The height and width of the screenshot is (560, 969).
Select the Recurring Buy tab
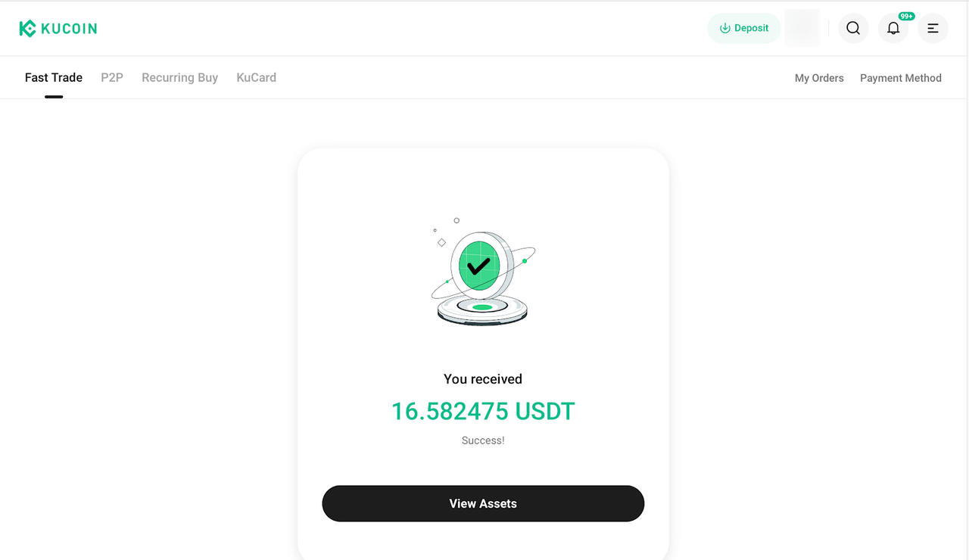tap(179, 77)
